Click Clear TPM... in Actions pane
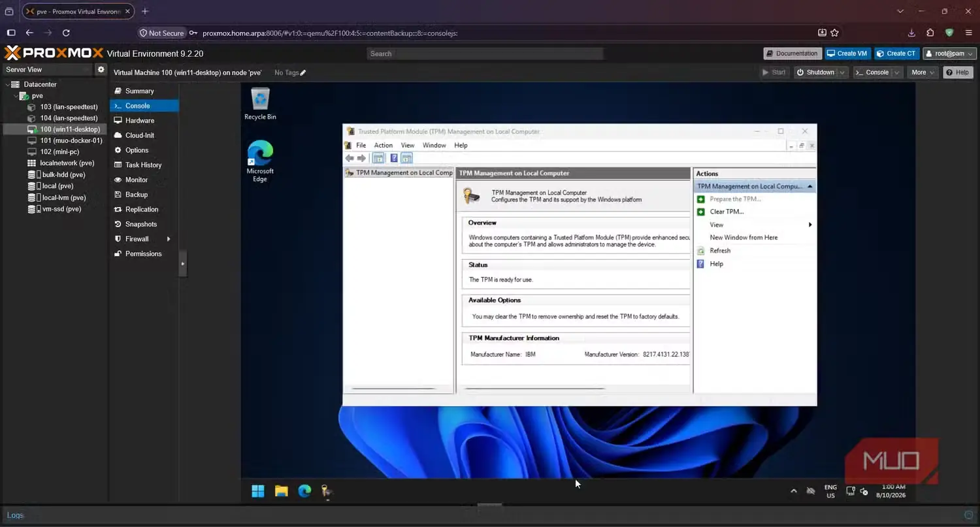Screen dimensions: 980x527 click(x=727, y=212)
